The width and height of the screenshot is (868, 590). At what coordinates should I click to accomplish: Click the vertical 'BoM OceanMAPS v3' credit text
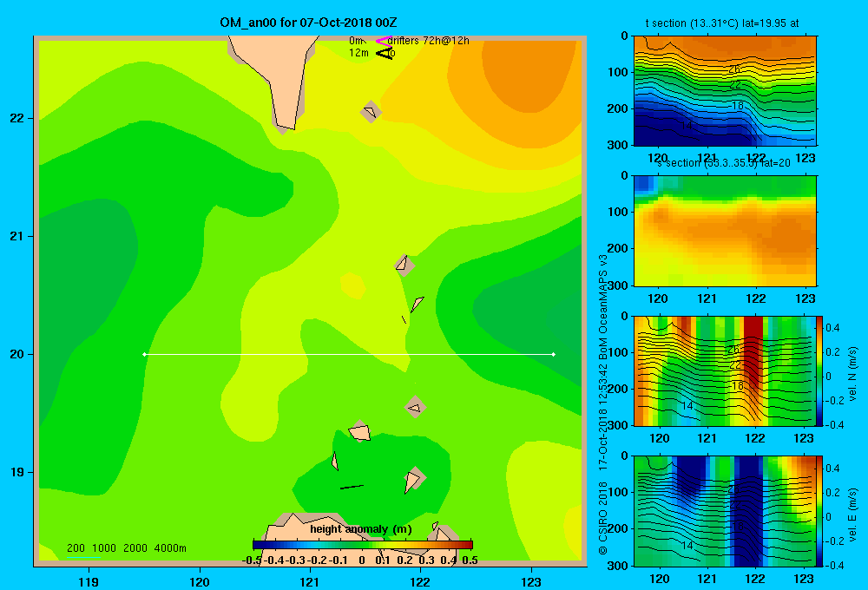pyautogui.click(x=603, y=307)
